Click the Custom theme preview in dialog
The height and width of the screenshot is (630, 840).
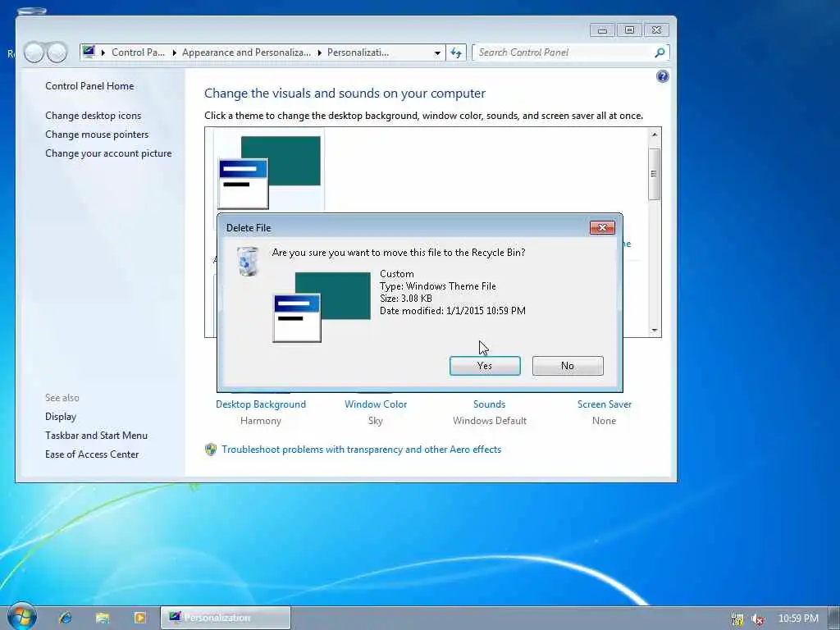[322, 307]
